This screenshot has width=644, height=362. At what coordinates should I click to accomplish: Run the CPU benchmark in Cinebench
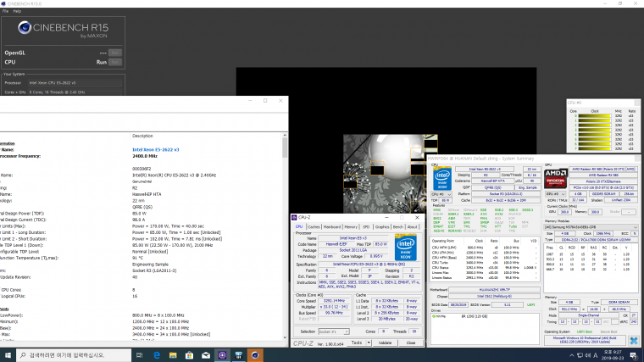[115, 62]
